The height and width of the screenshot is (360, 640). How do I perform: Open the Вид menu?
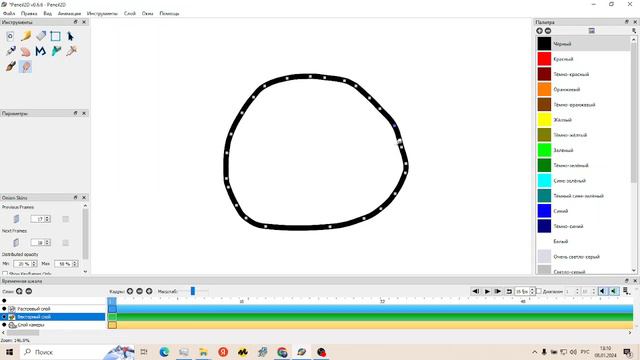point(47,13)
